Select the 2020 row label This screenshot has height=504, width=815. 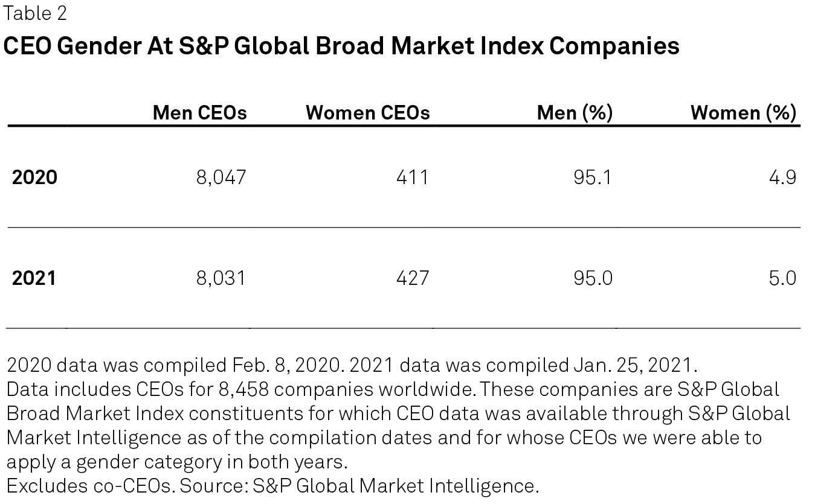click(x=34, y=177)
